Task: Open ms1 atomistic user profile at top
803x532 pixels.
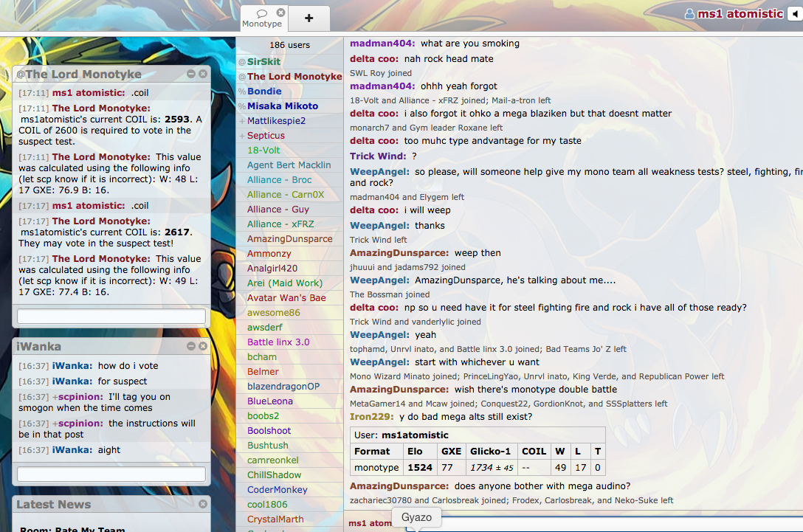Action: [734, 14]
